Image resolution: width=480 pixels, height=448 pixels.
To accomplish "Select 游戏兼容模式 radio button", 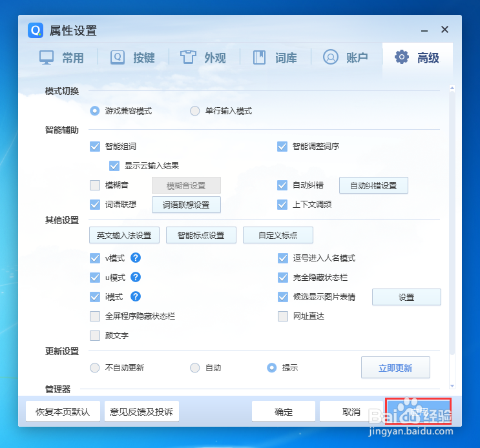I will (x=94, y=110).
